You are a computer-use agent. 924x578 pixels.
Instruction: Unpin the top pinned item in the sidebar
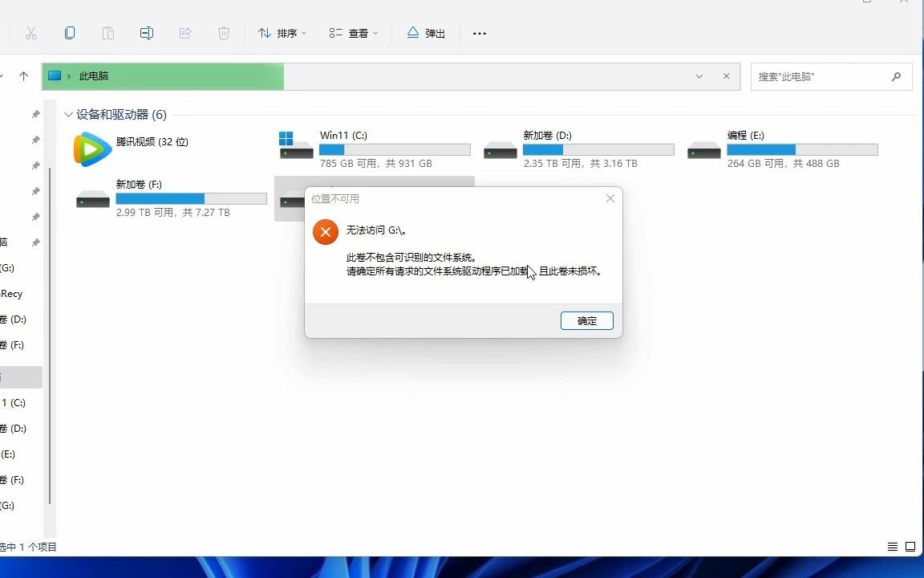[x=34, y=114]
